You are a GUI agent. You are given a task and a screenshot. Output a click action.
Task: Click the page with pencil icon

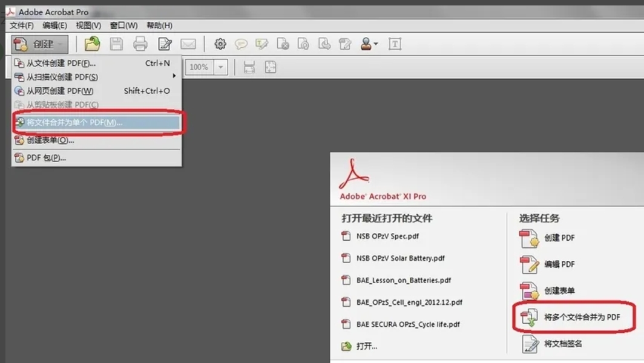pos(345,44)
